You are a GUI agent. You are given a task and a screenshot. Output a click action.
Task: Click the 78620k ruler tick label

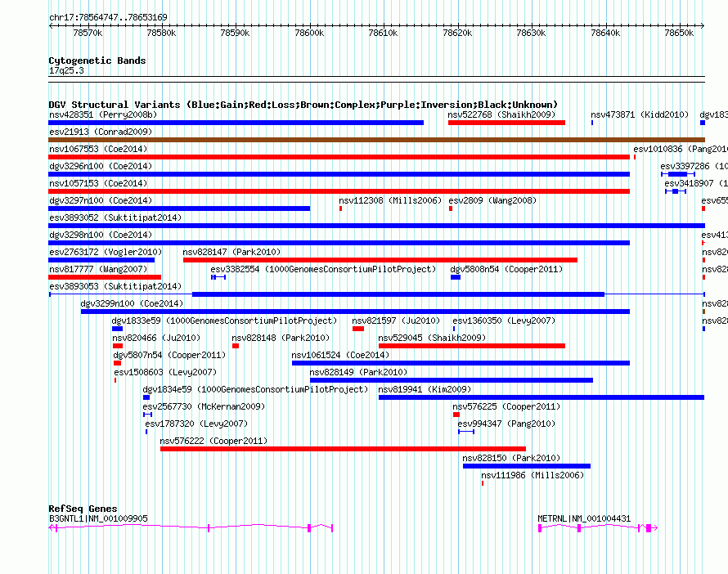pos(457,33)
